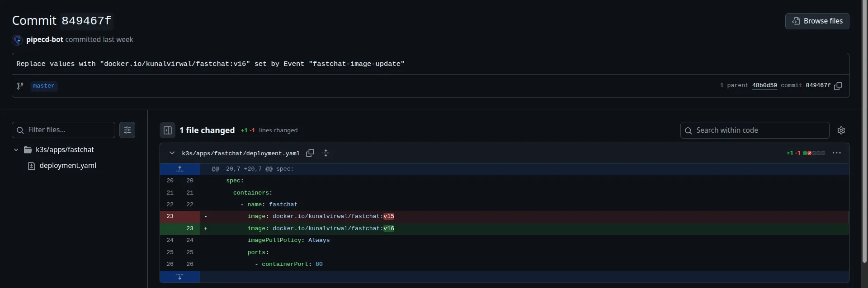Click the magnifier icon in Search within code
Image resolution: width=868 pixels, height=288 pixels.
[689, 131]
